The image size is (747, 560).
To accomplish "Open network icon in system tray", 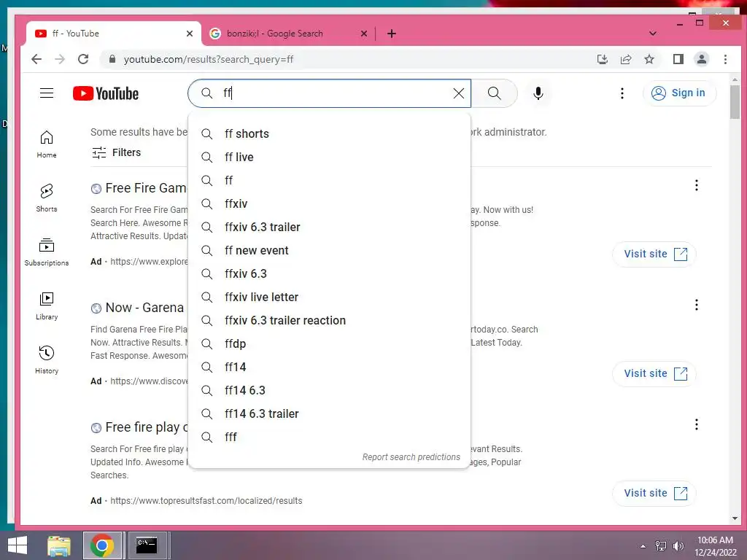I will pos(661,546).
